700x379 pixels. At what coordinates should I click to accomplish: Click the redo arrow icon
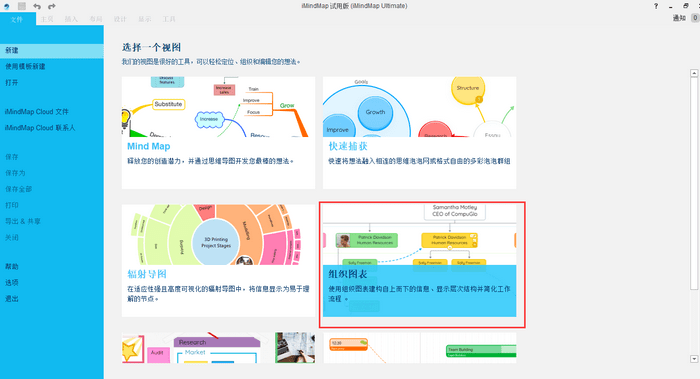pyautogui.click(x=52, y=6)
